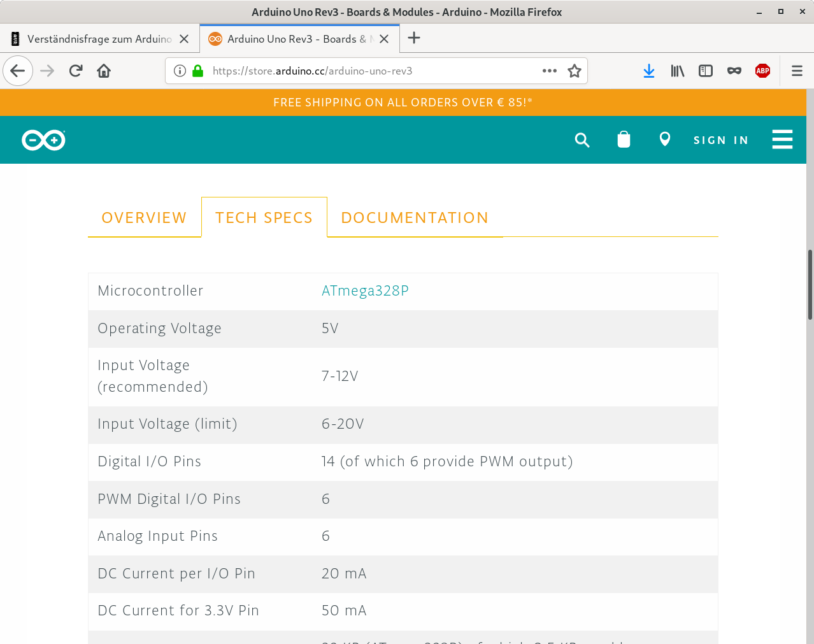Viewport: 814px width, 644px height.
Task: Click the 50 mA value
Action: (344, 611)
